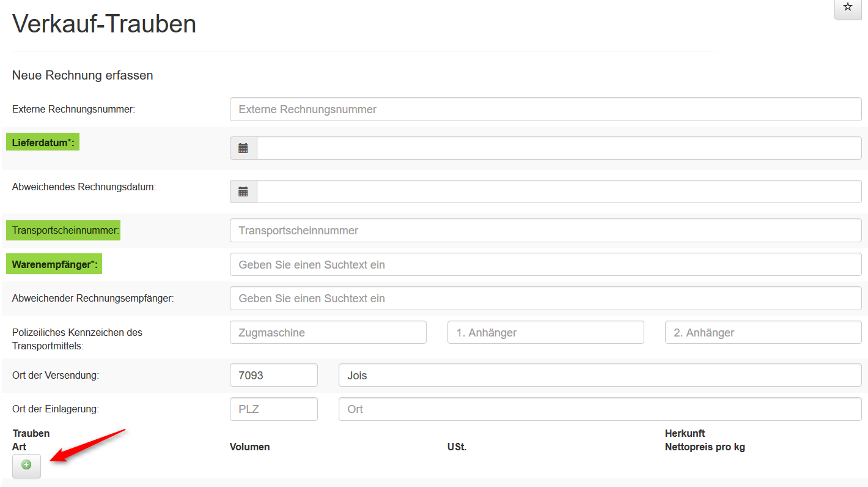Viewport: 868px width, 487px height.
Task: Click the highlighted Transportscheinnummer label
Action: [x=64, y=231]
